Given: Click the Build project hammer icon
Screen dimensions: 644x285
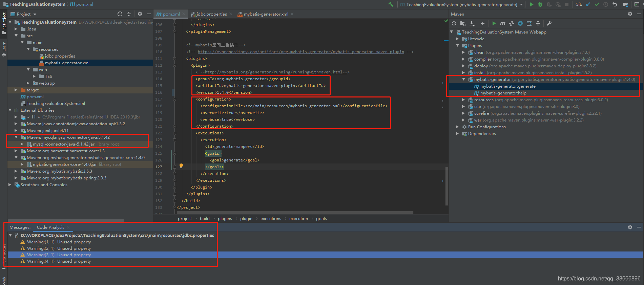Looking at the screenshot, I should point(391,4).
